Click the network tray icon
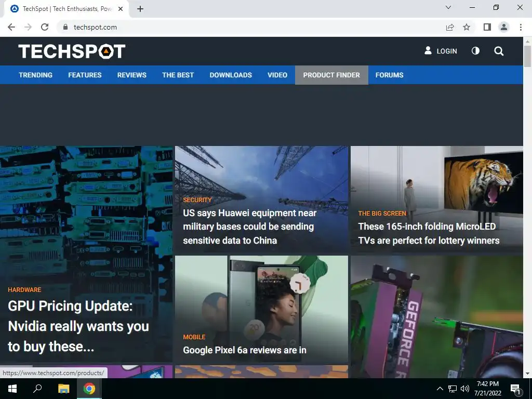The width and height of the screenshot is (532, 399). pyautogui.click(x=453, y=389)
